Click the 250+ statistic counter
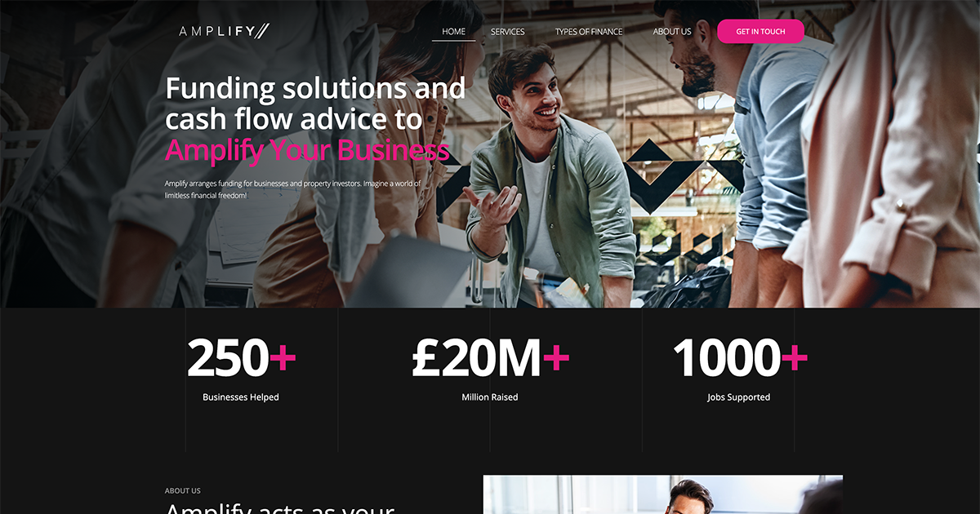 pyautogui.click(x=241, y=358)
